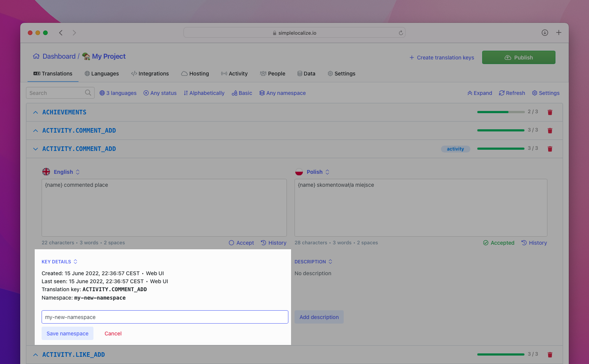Viewport: 589px width, 364px height.
Task: Switch to the Translations tab
Action: click(53, 74)
